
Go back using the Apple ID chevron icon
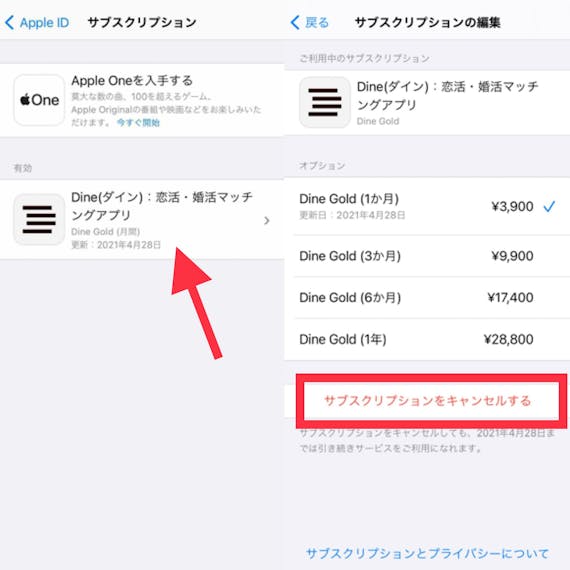(9, 23)
